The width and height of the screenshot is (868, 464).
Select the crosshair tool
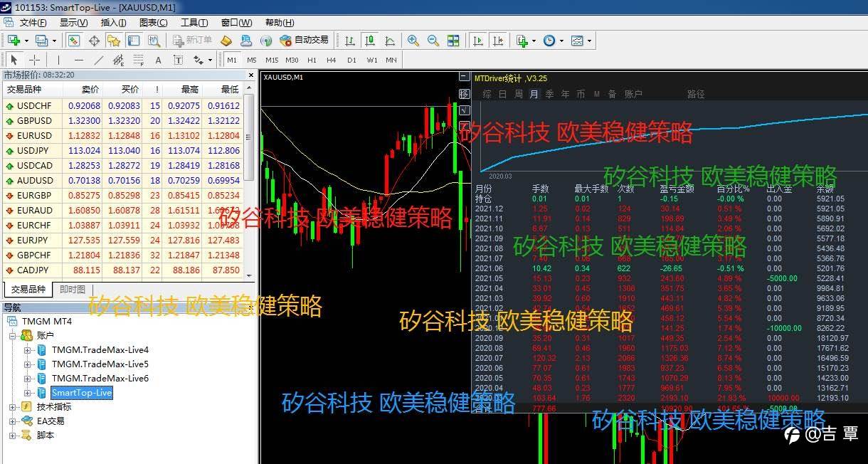tap(34, 60)
